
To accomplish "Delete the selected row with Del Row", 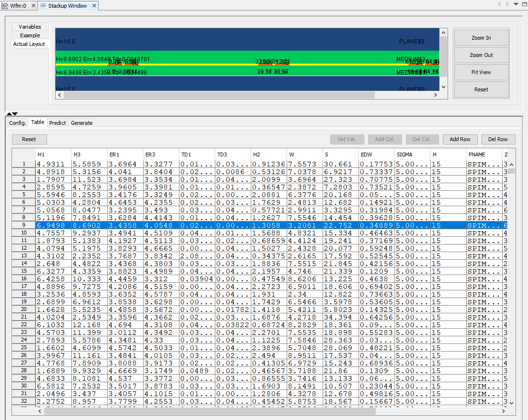I will (x=498, y=139).
